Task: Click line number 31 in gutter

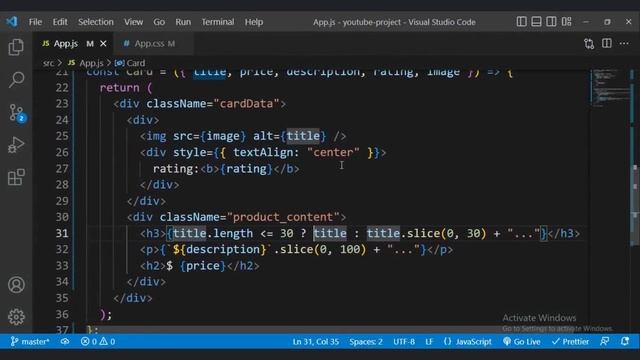Action: [x=62, y=233]
